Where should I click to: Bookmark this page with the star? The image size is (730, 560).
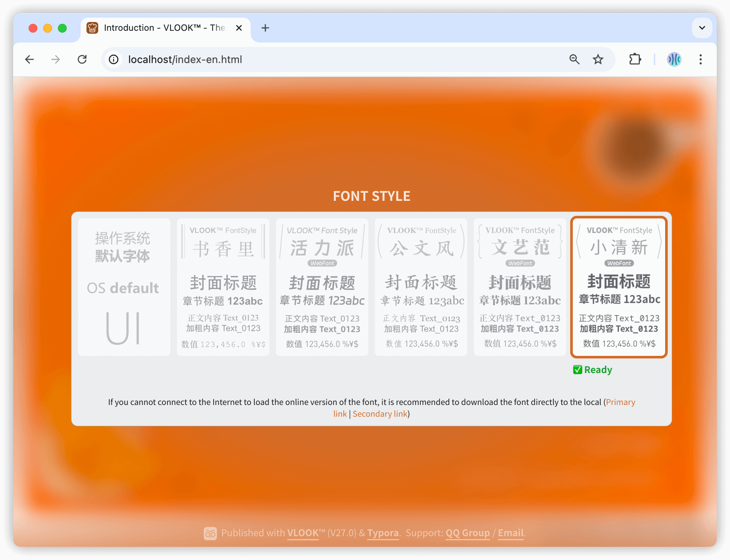[x=598, y=59]
